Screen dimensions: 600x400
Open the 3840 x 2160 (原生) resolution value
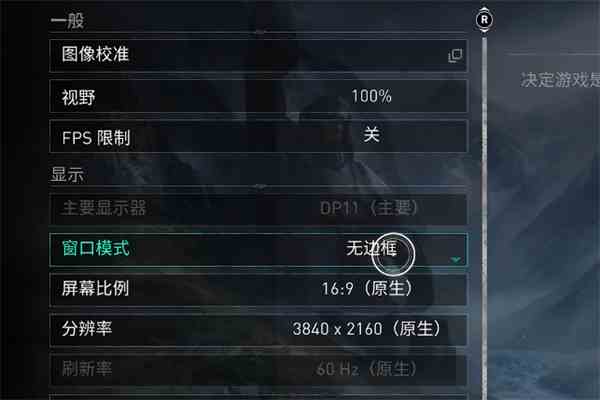pos(367,329)
